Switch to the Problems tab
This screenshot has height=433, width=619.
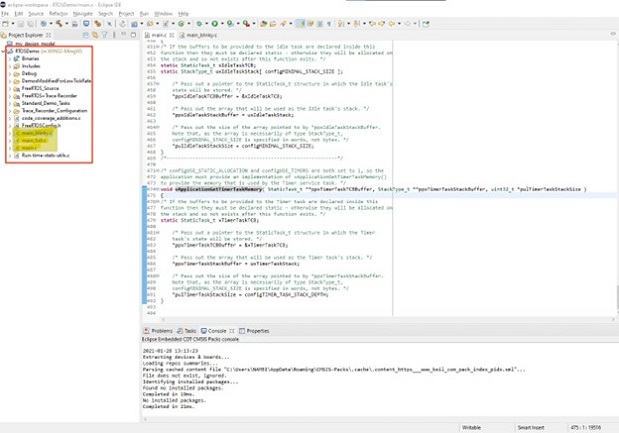[x=158, y=331]
